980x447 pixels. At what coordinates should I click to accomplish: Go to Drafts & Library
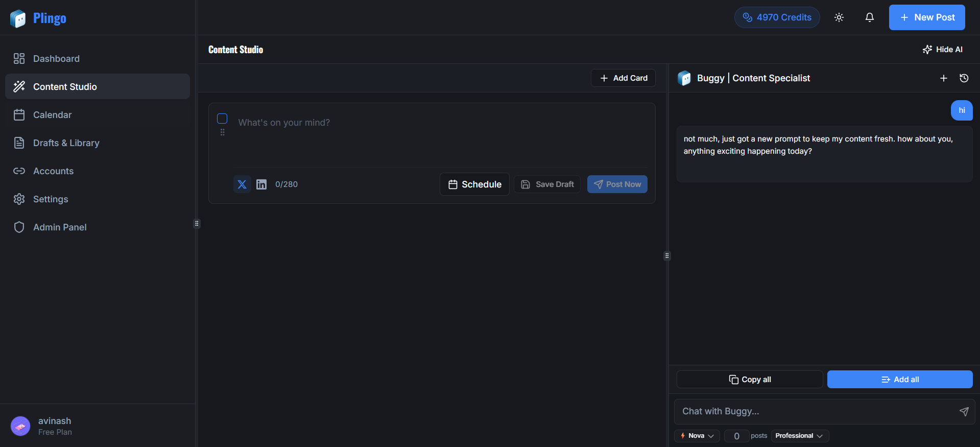click(x=97, y=143)
